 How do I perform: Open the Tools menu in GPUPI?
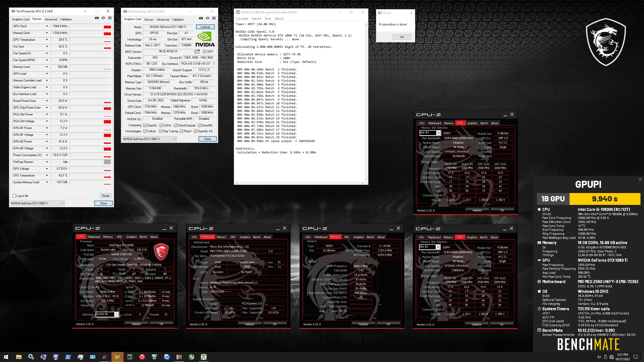point(268,19)
